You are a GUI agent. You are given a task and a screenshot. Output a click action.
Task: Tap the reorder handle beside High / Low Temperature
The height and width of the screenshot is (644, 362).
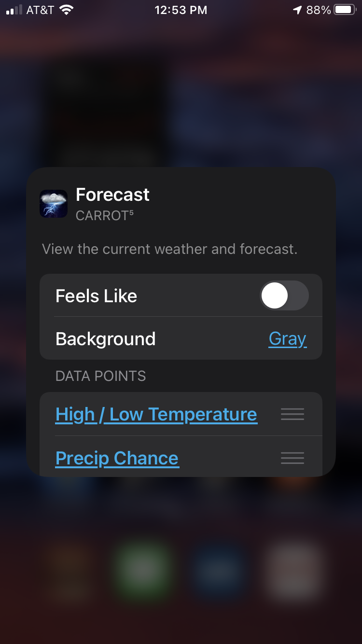point(292,414)
